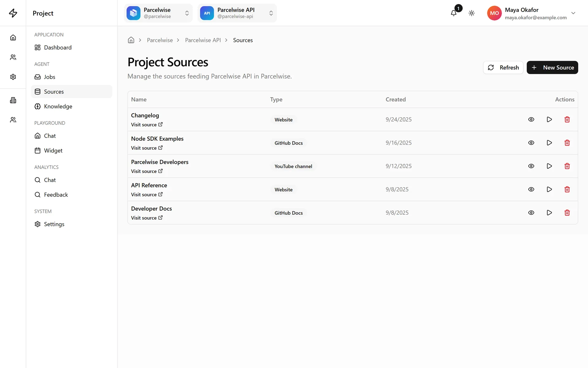Click the left rail settings gear icon
The image size is (588, 368).
coord(13,77)
